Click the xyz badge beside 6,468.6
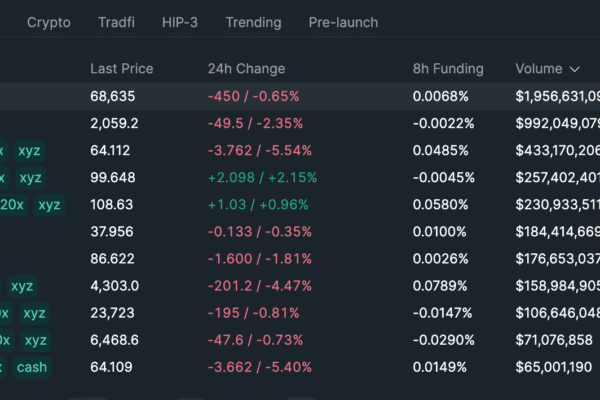The image size is (600, 400). tap(35, 340)
